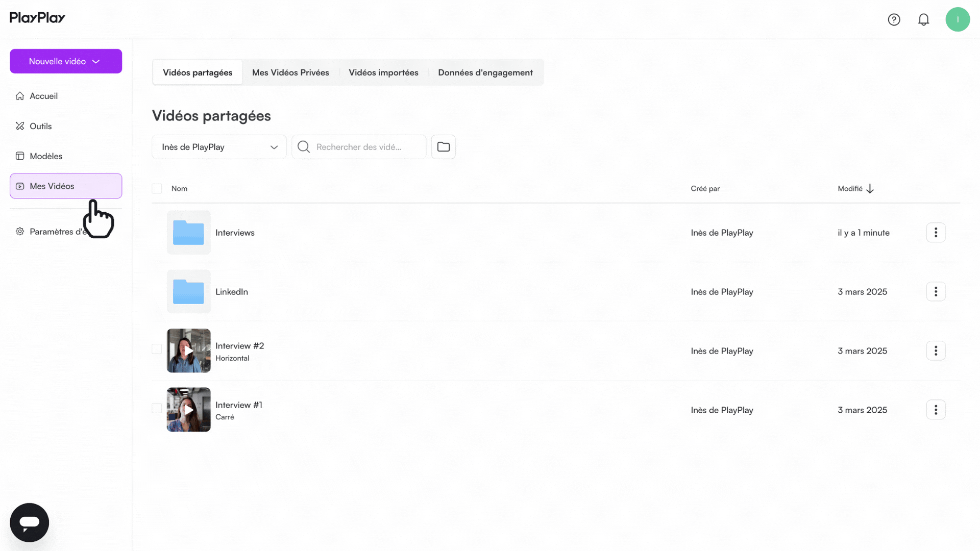Image resolution: width=980 pixels, height=551 pixels.
Task: Open the video titled Interview #2
Action: pyautogui.click(x=239, y=346)
